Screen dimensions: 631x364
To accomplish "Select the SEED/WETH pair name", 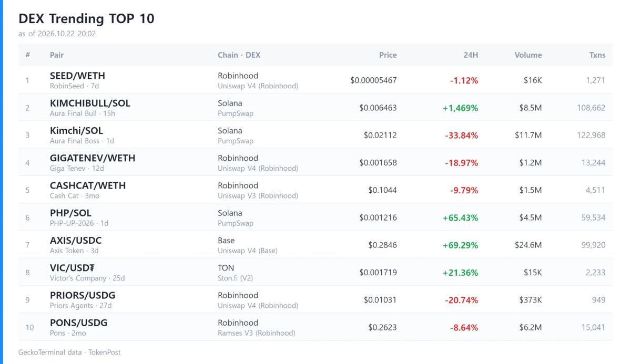I will pyautogui.click(x=77, y=76).
